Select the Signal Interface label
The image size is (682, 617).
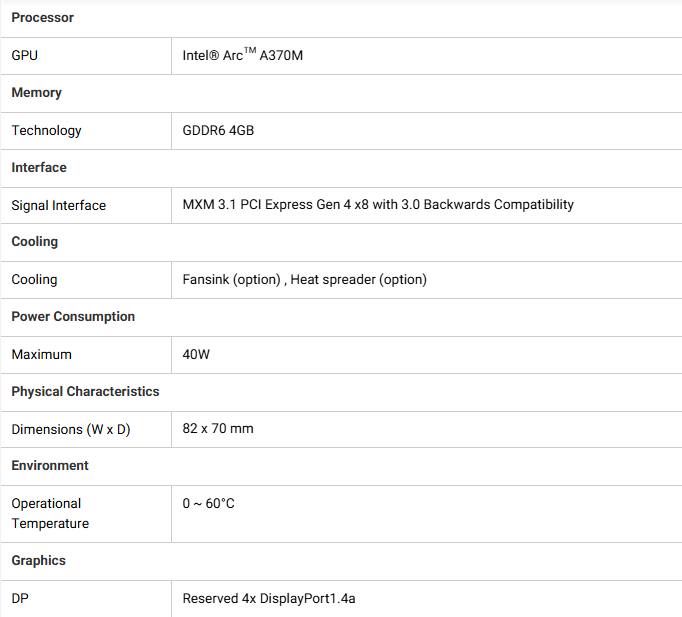[59, 205]
